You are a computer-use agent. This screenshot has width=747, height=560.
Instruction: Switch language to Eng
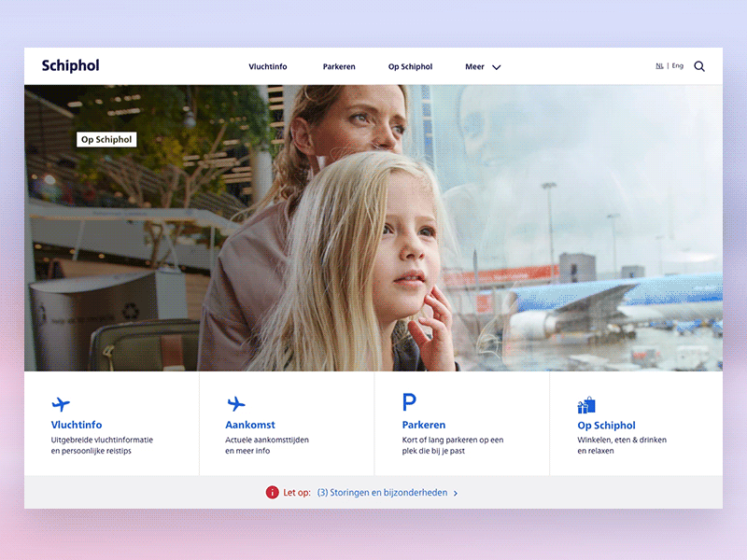(678, 65)
